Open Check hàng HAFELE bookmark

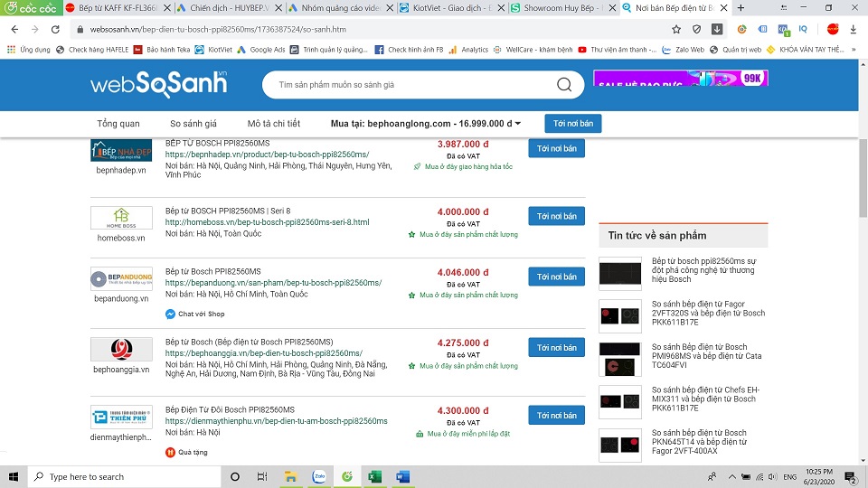pyautogui.click(x=92, y=49)
